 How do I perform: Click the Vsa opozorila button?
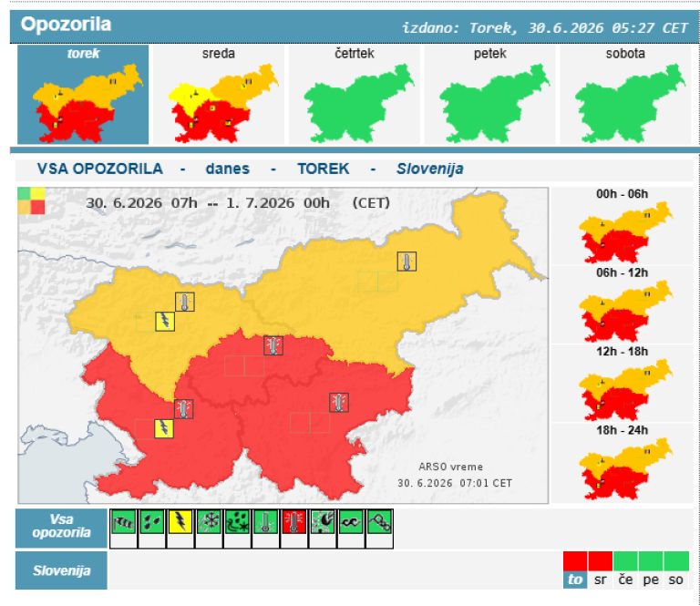[x=62, y=528]
